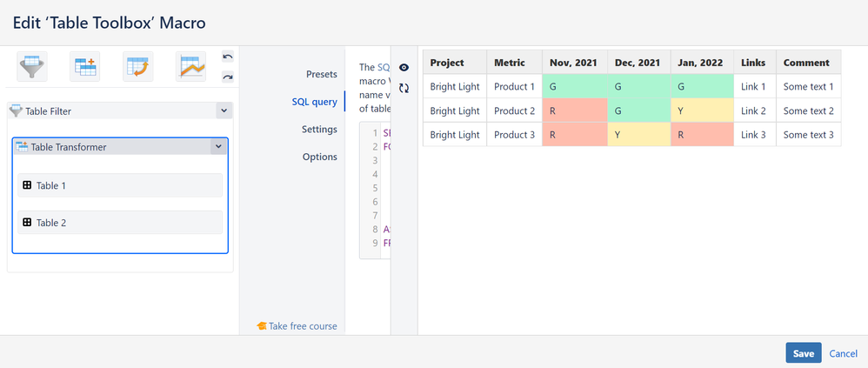868x368 pixels.
Task: Click the redo arrow icon
Action: 228,77
